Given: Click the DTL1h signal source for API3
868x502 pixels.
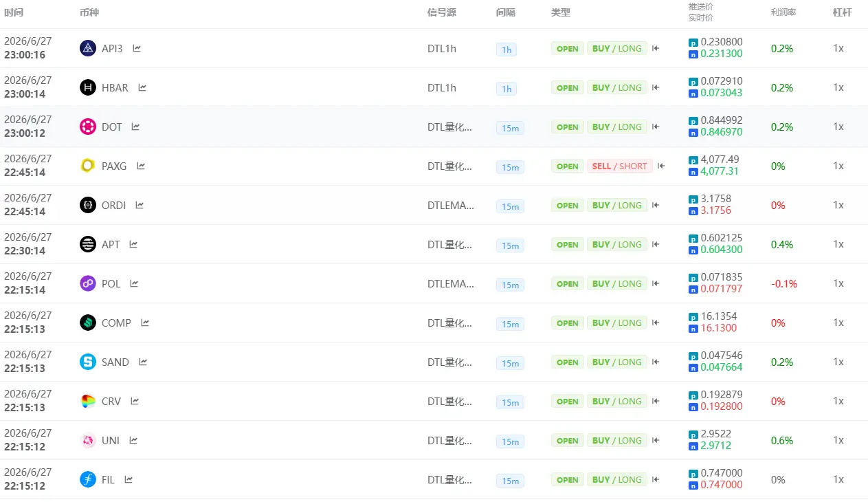Looking at the screenshot, I should tap(442, 48).
